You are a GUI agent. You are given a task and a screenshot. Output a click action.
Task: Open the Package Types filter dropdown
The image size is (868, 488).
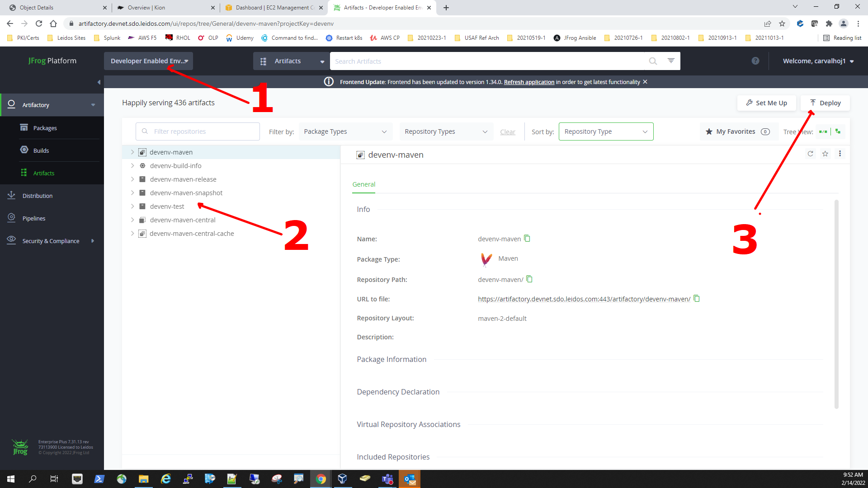(x=345, y=131)
